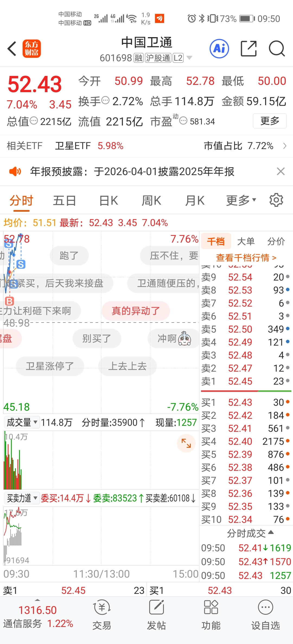293x644 pixels.
Task: Tap the back arrow icon
Action: click(x=12, y=49)
